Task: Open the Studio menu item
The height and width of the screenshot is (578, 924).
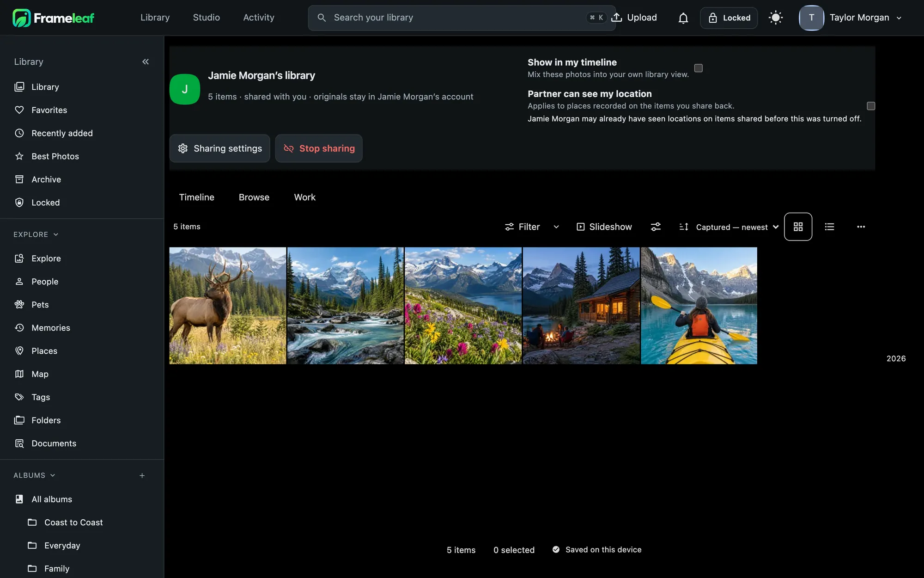Action: coord(207,18)
